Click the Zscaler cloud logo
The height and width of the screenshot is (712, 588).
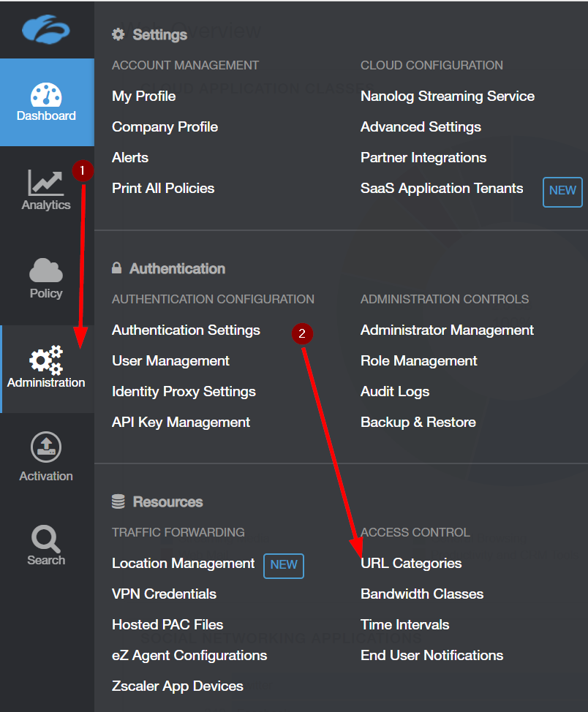tap(46, 29)
